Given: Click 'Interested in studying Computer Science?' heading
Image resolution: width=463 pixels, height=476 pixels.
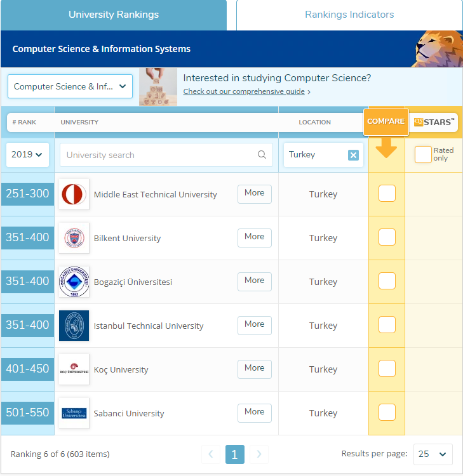Looking at the screenshot, I should click(277, 78).
